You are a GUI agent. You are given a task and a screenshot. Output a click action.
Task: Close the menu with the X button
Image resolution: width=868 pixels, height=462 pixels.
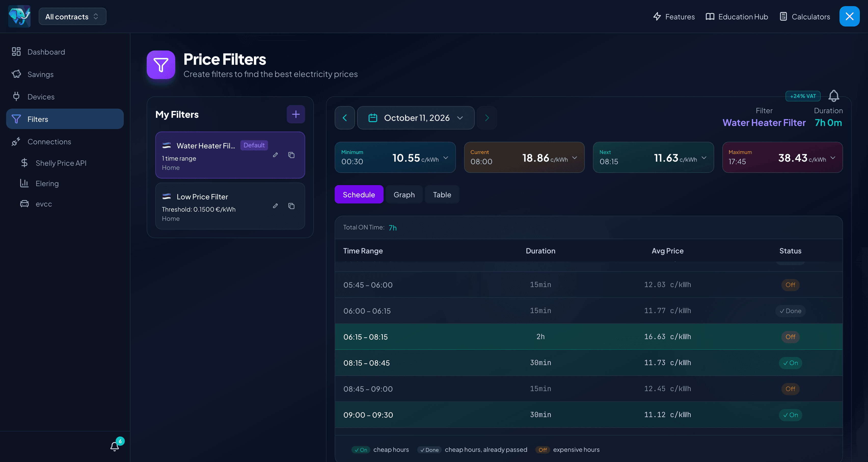(x=849, y=16)
